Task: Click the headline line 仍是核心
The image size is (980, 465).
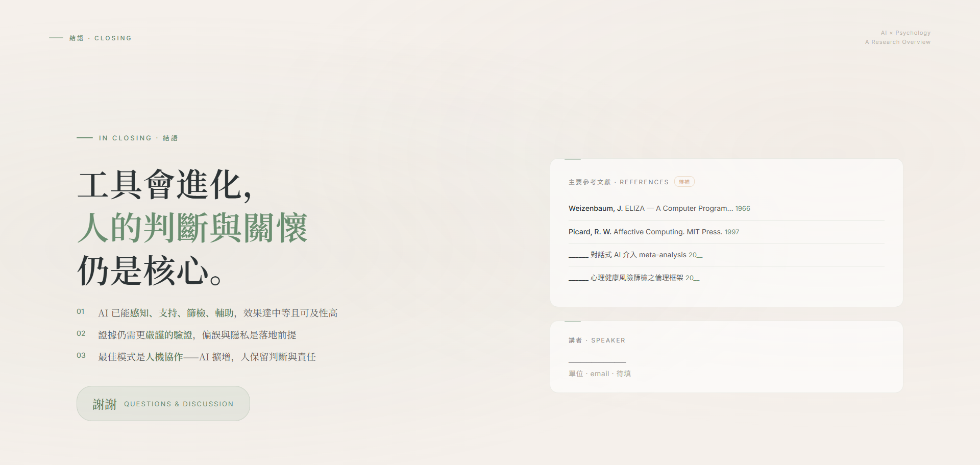Action: (149, 271)
